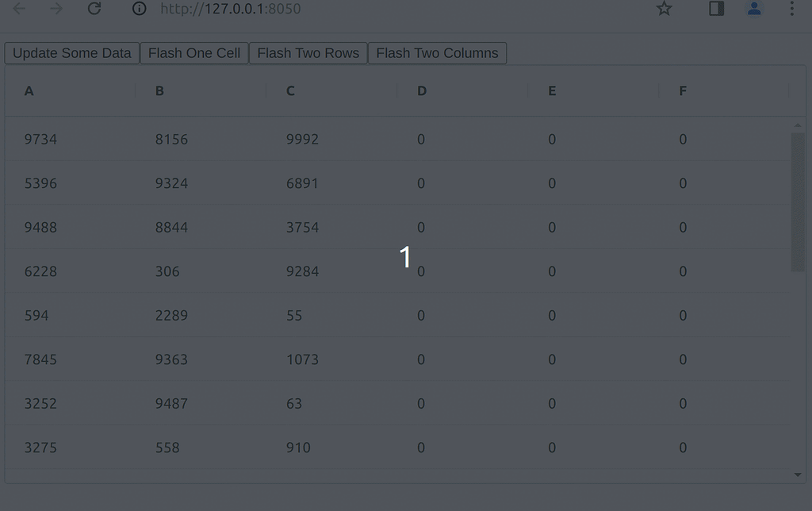Viewport: 812px width, 511px height.
Task: Click the table's vertical scrollbar down arrow
Action: [799, 475]
